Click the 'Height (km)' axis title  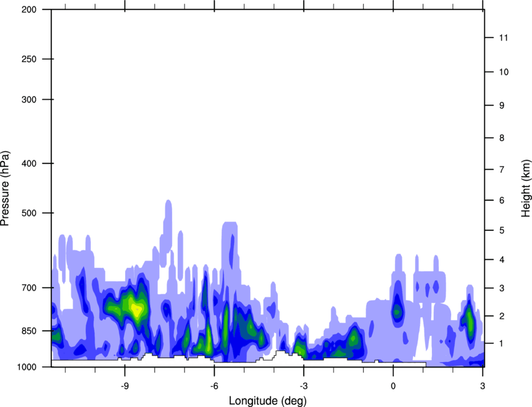pyautogui.click(x=526, y=188)
